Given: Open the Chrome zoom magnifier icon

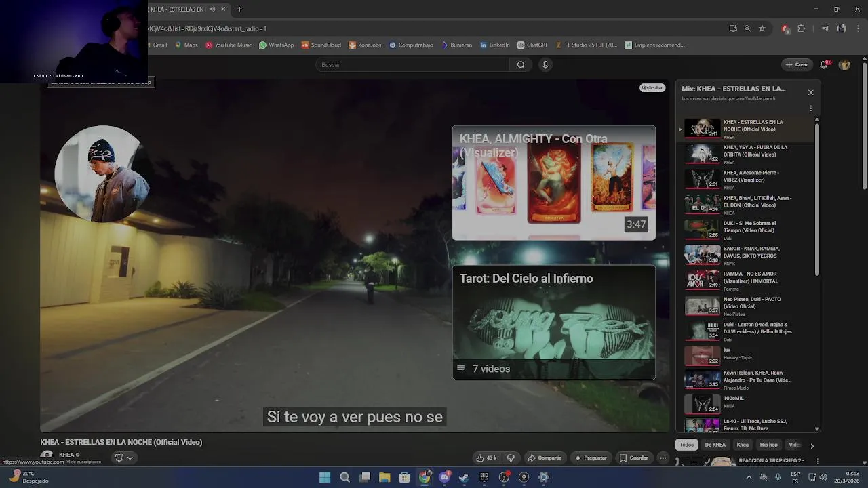Looking at the screenshot, I should click(747, 28).
